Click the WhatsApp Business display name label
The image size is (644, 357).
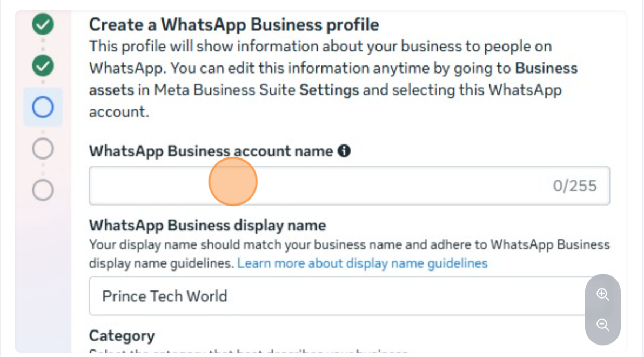tap(207, 225)
